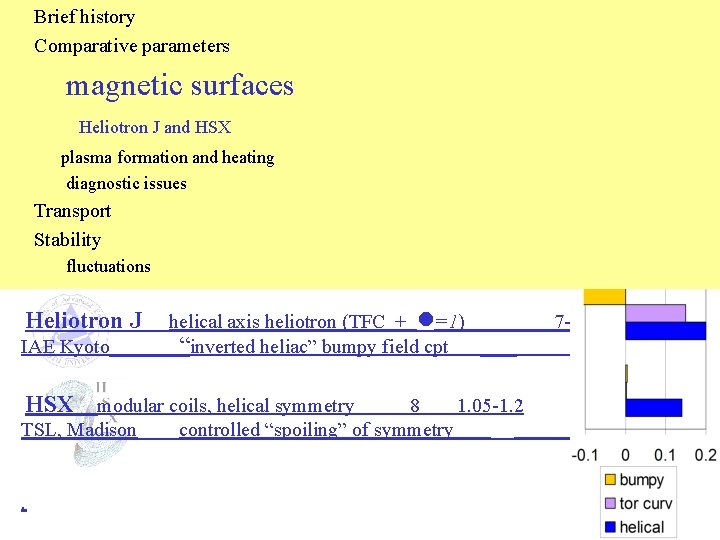This screenshot has width=720, height=540.
Task: Open the 'HSX' link
Action: (49, 404)
